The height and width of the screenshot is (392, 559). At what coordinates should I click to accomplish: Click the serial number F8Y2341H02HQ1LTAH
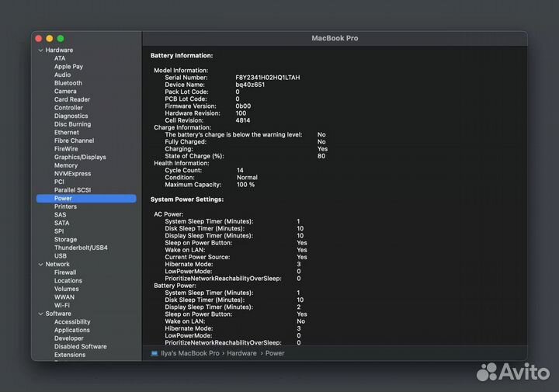(268, 78)
